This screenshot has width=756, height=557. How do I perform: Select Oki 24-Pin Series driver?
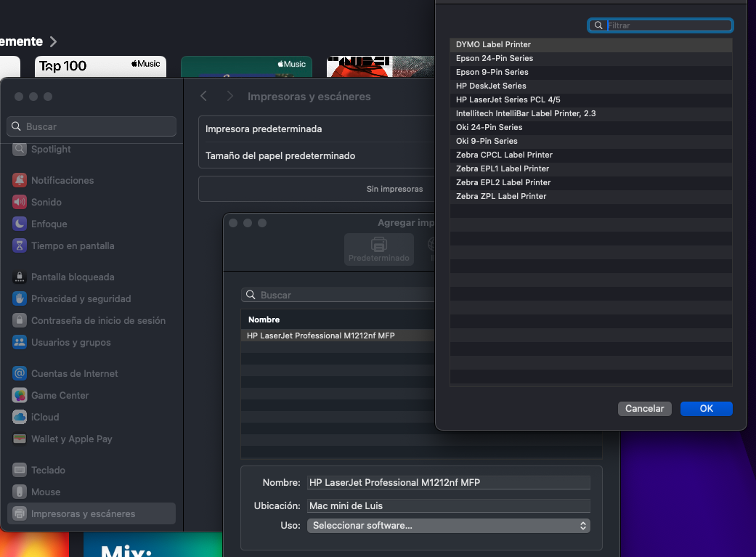590,127
